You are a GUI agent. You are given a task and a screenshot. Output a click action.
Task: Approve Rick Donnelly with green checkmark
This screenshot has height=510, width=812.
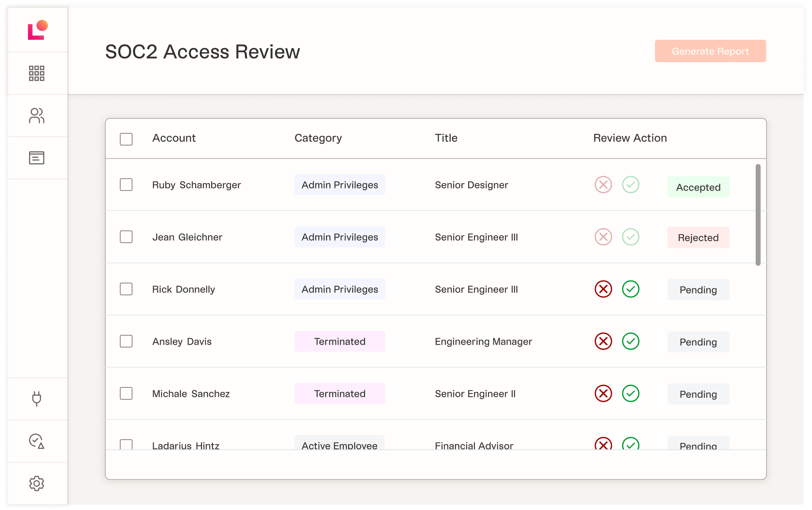(x=631, y=289)
